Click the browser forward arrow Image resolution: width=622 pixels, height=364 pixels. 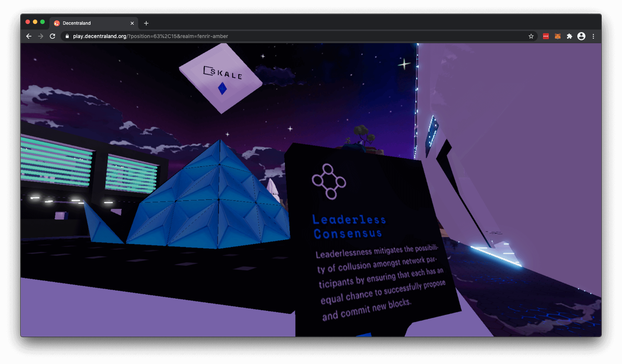click(x=41, y=36)
